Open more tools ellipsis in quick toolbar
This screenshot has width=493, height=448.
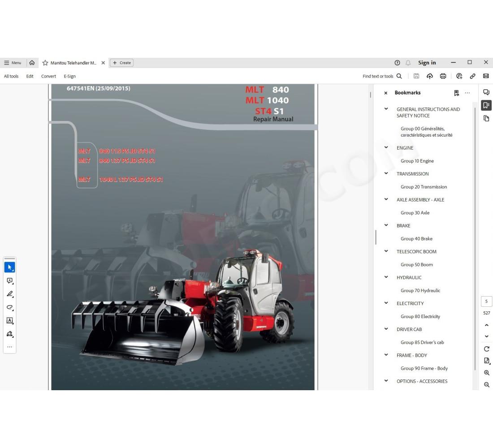[x=10, y=347]
